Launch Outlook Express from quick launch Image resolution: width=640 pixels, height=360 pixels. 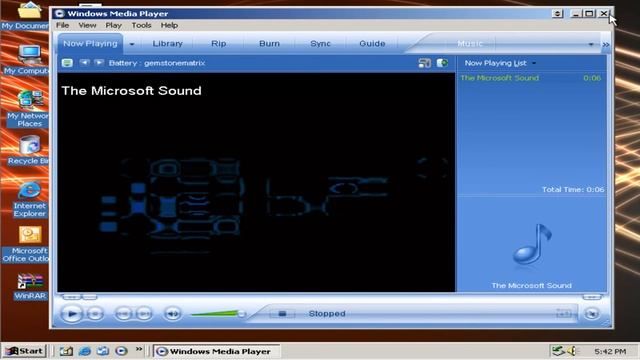[103, 351]
